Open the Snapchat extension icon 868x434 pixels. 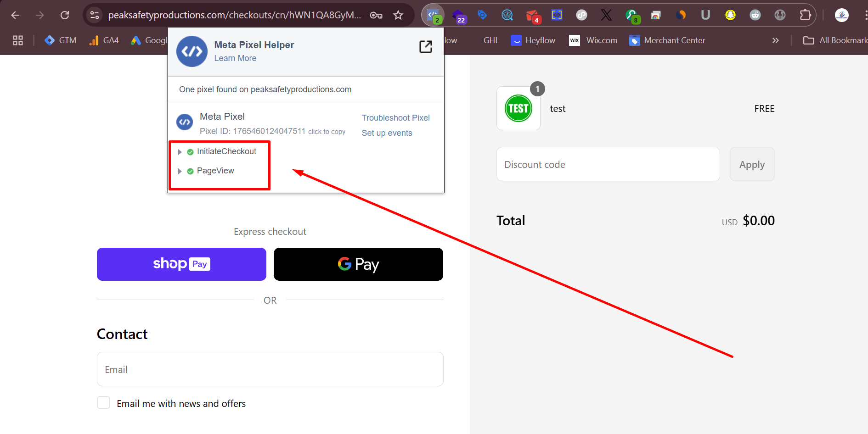click(x=730, y=15)
